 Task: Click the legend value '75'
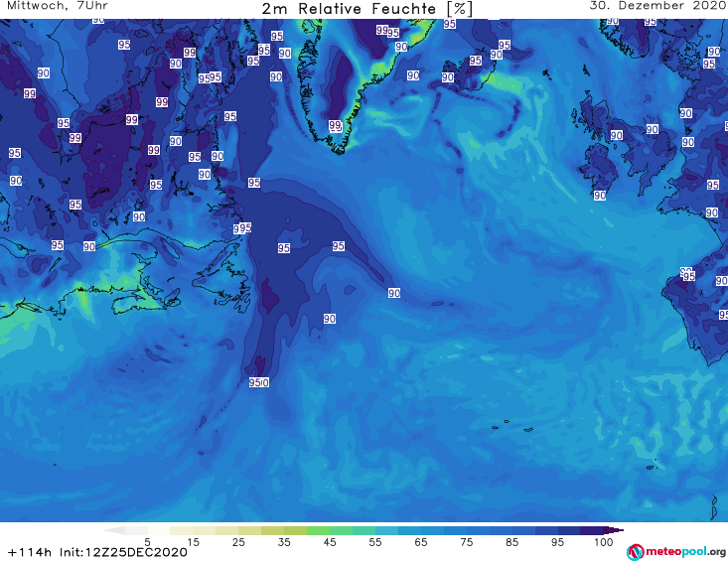[x=466, y=542]
